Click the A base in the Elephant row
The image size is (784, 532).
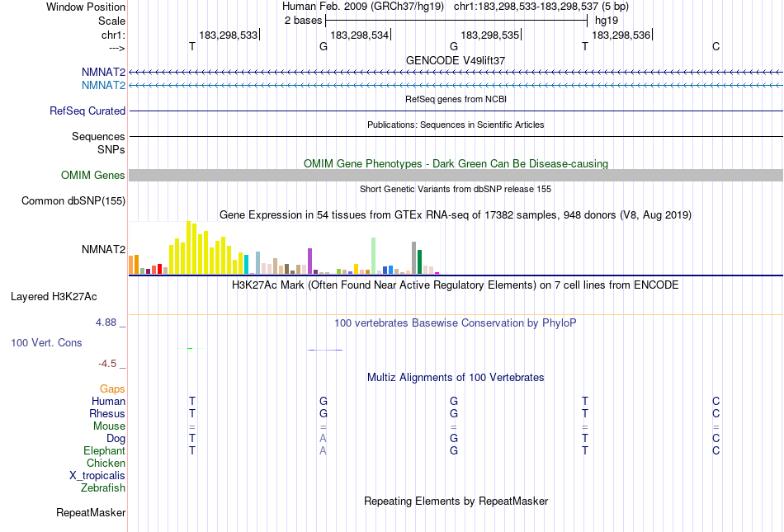tap(323, 450)
